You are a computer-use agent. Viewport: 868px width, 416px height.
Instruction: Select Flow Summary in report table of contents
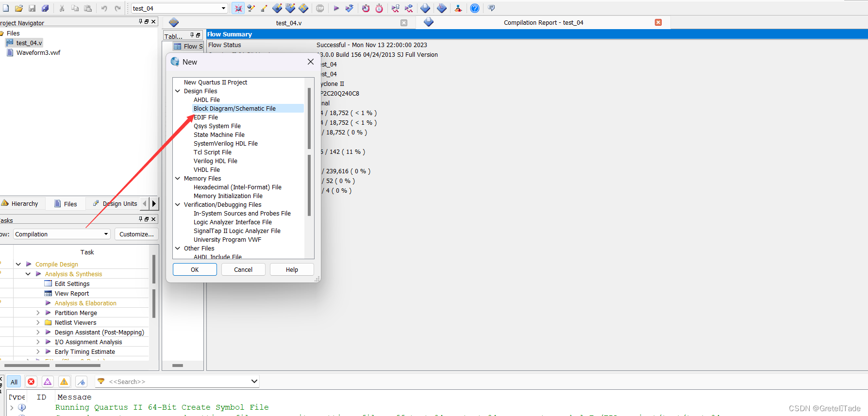[x=188, y=46]
